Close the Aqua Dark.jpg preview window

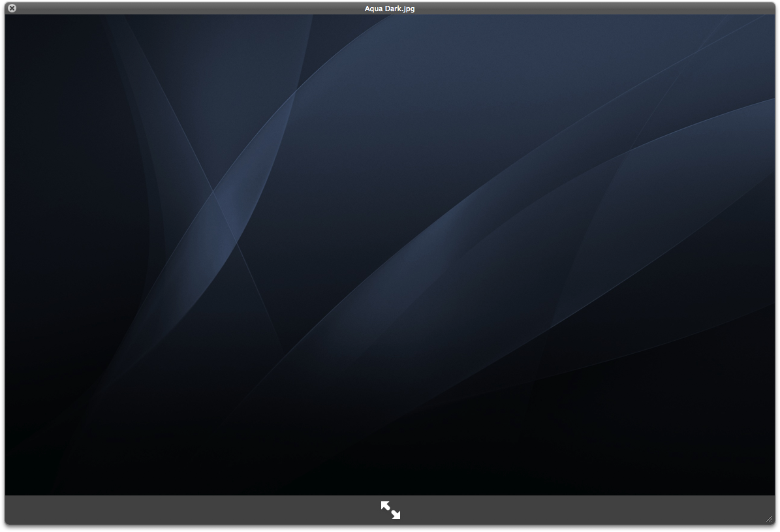pos(12,8)
